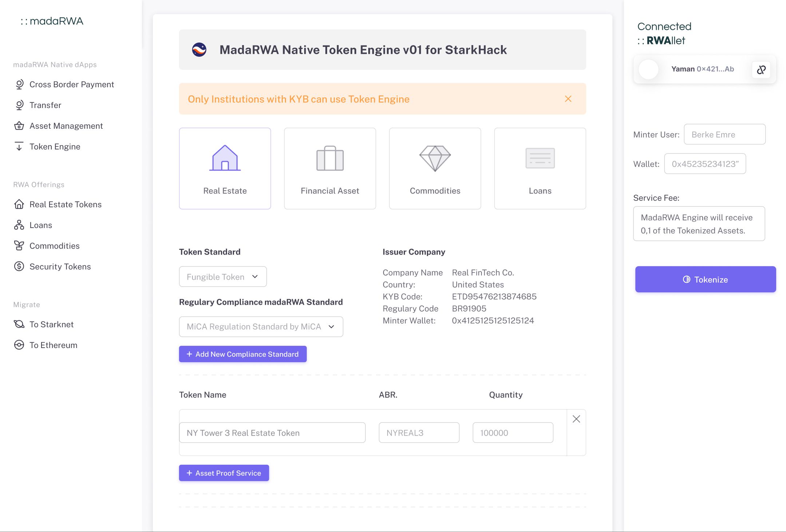Select the Real Estate asset card
Image resolution: width=786 pixels, height=532 pixels.
pos(225,168)
